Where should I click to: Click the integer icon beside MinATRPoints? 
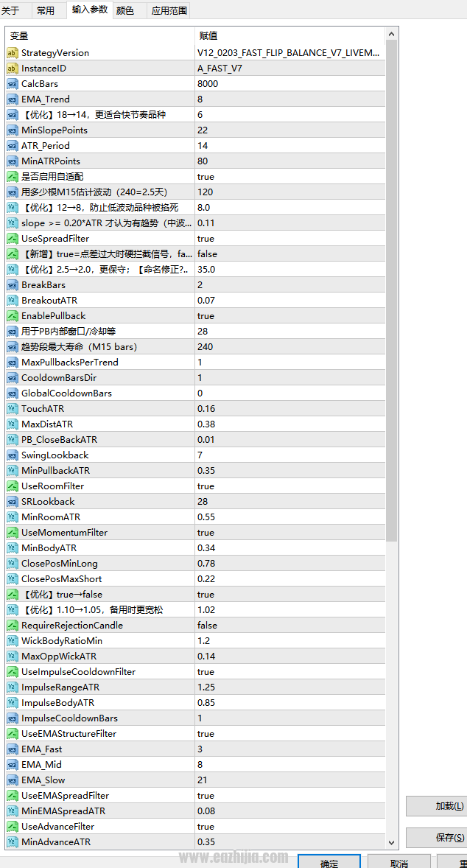pos(13,161)
